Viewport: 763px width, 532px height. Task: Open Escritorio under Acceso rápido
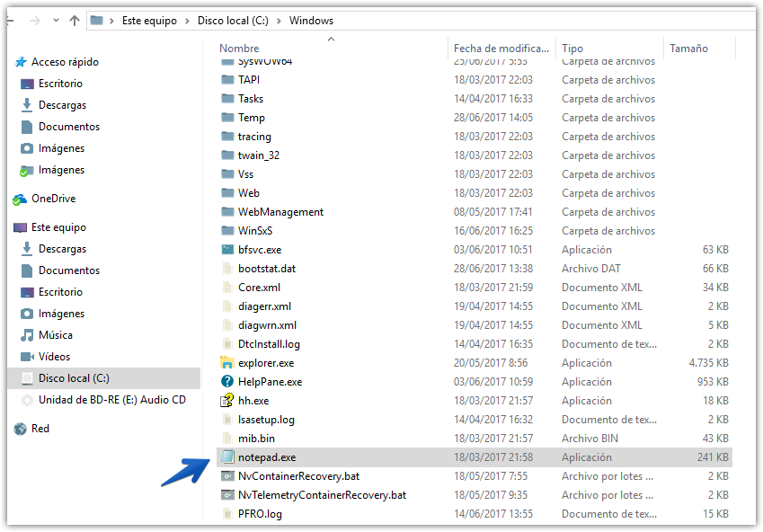tap(60, 84)
